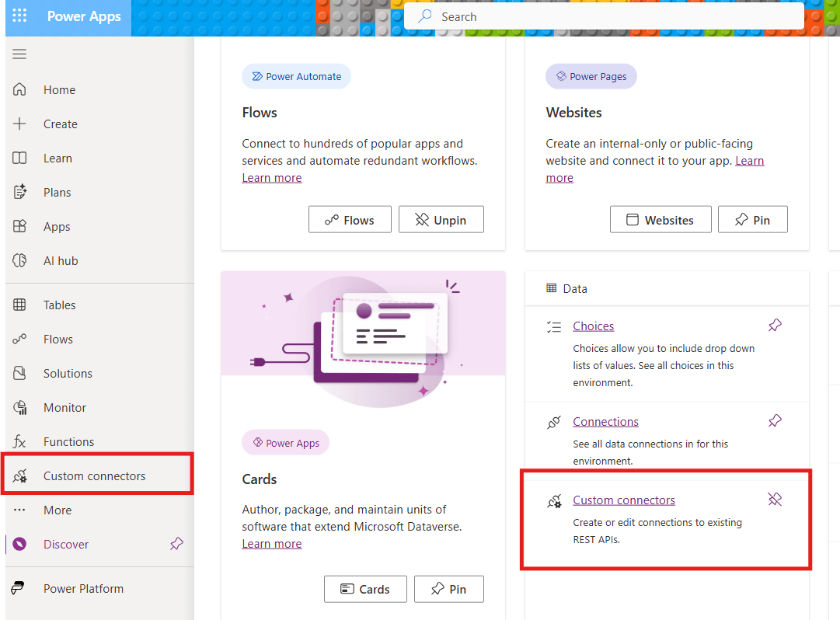Click the Functions fx icon
This screenshot has height=620, width=840.
[19, 442]
